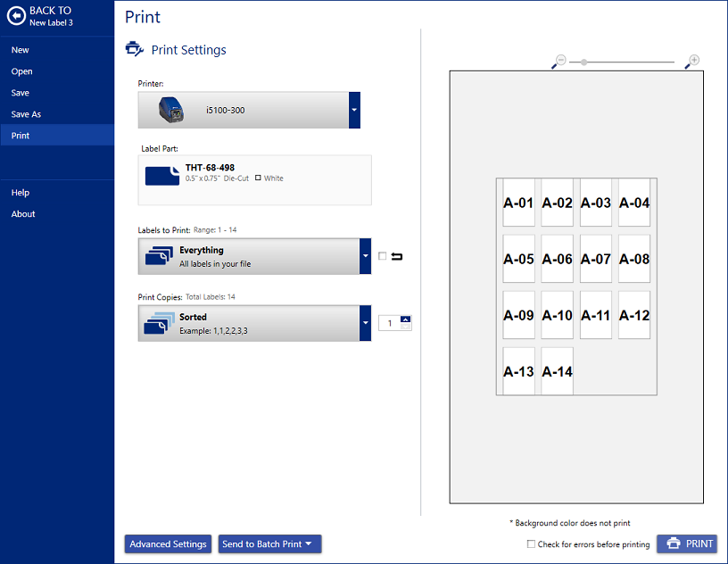728x564 pixels.
Task: Click the Print Settings printer icon
Action: click(x=134, y=50)
